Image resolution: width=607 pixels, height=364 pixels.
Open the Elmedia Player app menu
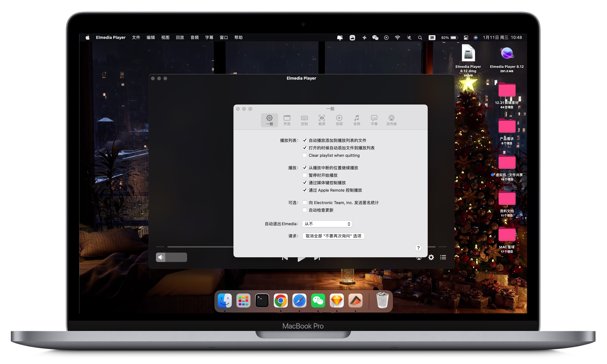tap(111, 37)
